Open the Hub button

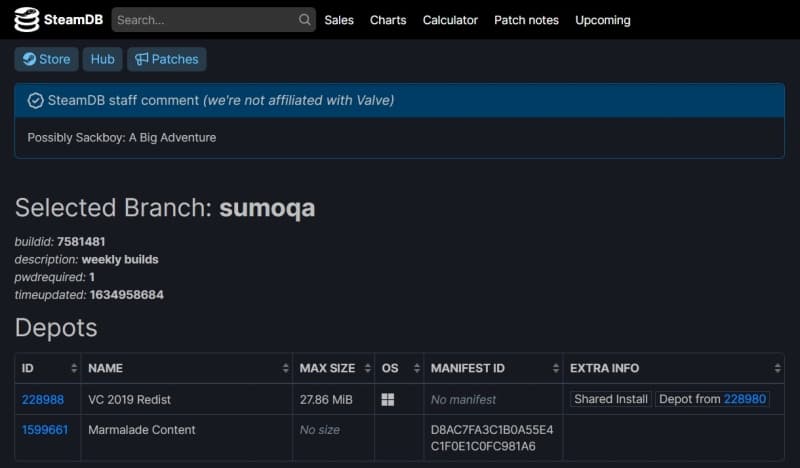102,60
